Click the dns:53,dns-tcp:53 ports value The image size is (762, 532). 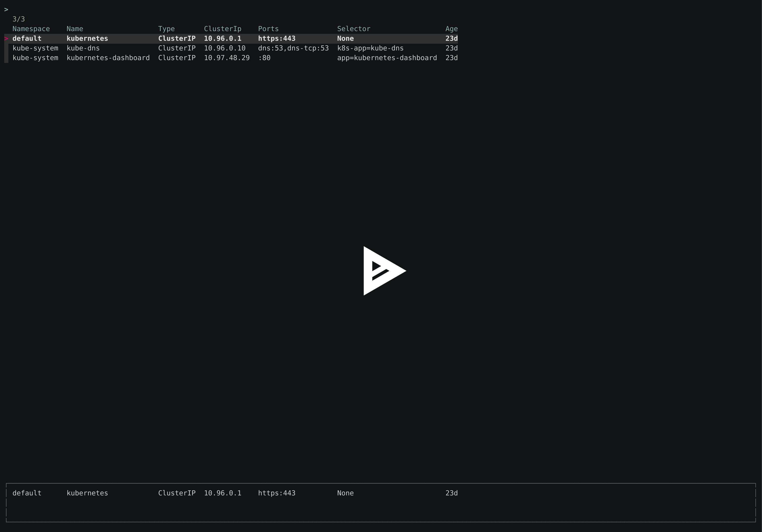pos(293,48)
